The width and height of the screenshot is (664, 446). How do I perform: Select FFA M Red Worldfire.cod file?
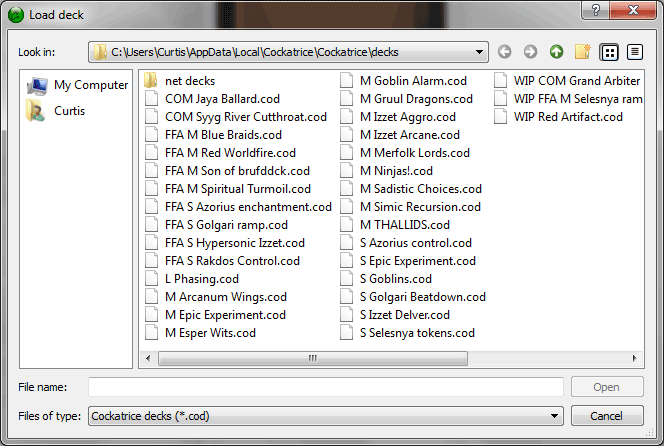pyautogui.click(x=220, y=153)
